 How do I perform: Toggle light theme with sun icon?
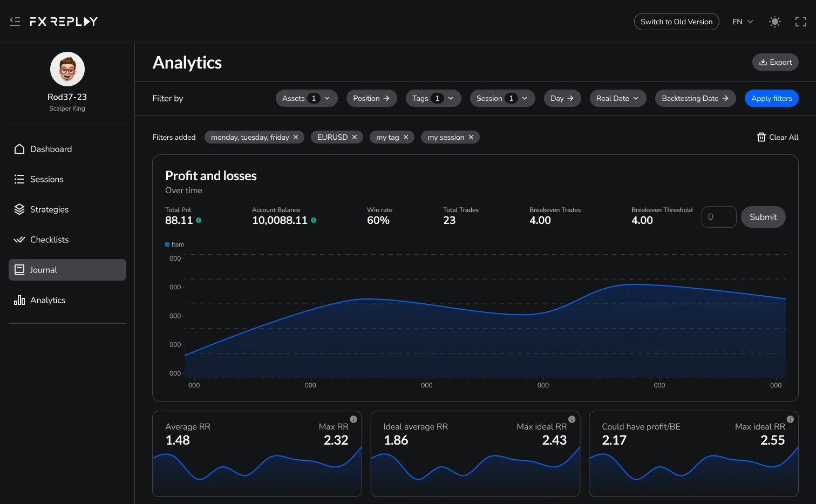point(775,22)
